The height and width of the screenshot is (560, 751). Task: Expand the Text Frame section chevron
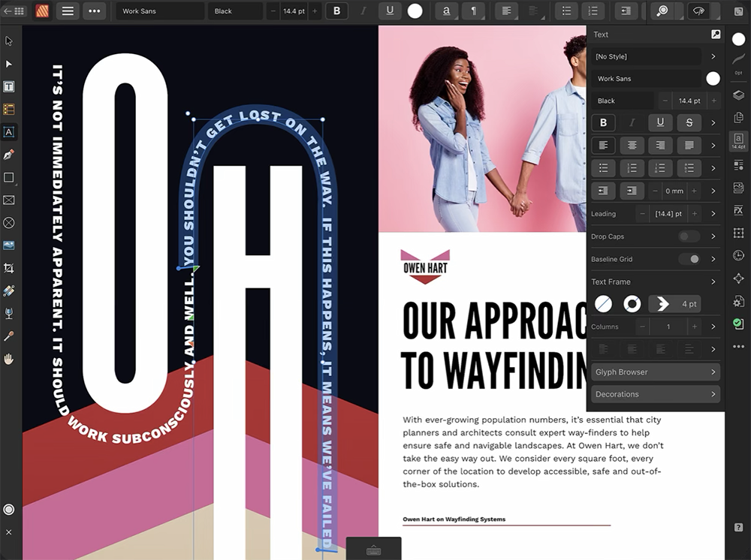pos(713,282)
